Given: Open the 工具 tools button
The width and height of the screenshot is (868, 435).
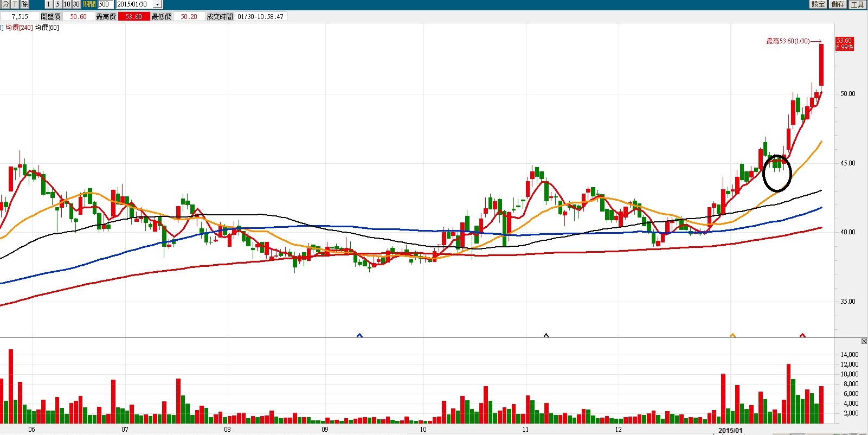Looking at the screenshot, I should click(857, 4).
